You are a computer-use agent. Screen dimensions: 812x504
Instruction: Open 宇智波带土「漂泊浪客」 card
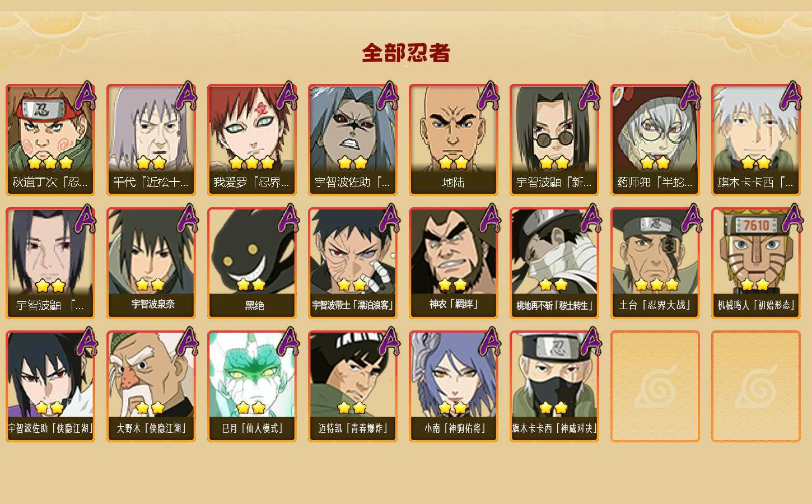tap(353, 263)
